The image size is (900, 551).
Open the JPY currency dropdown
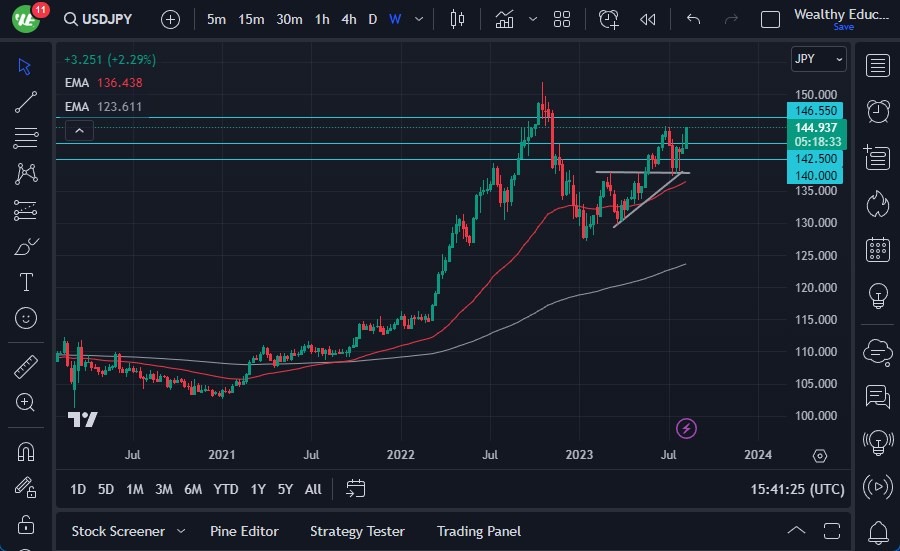(818, 59)
